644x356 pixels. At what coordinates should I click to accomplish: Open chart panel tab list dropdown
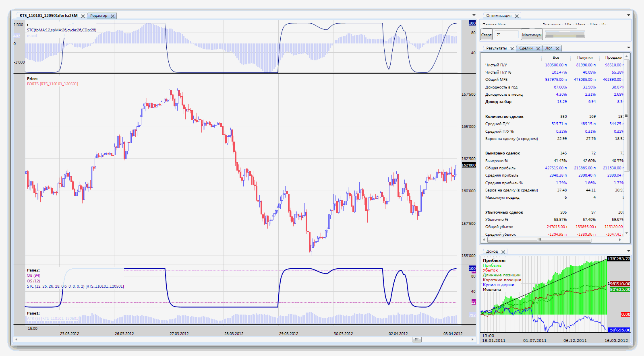474,15
